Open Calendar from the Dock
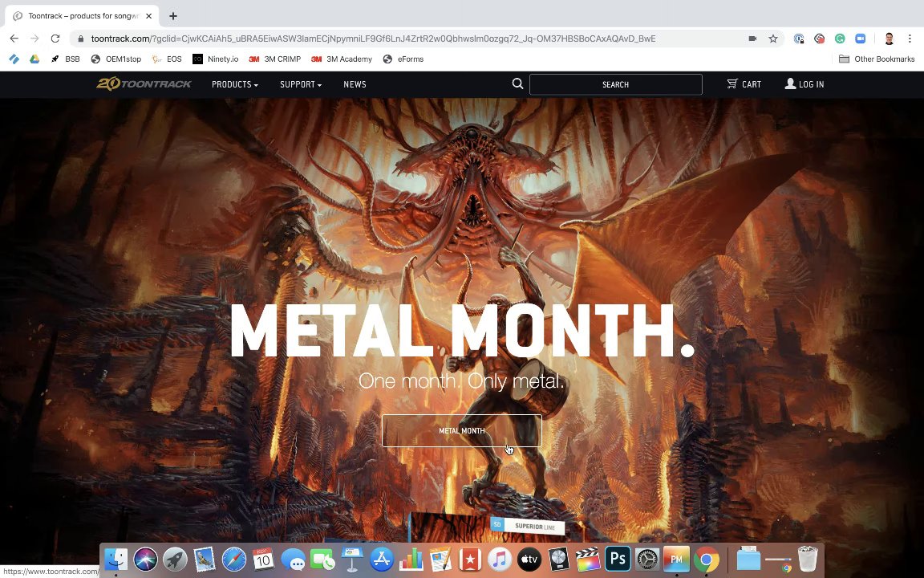The image size is (924, 578). coord(263,559)
